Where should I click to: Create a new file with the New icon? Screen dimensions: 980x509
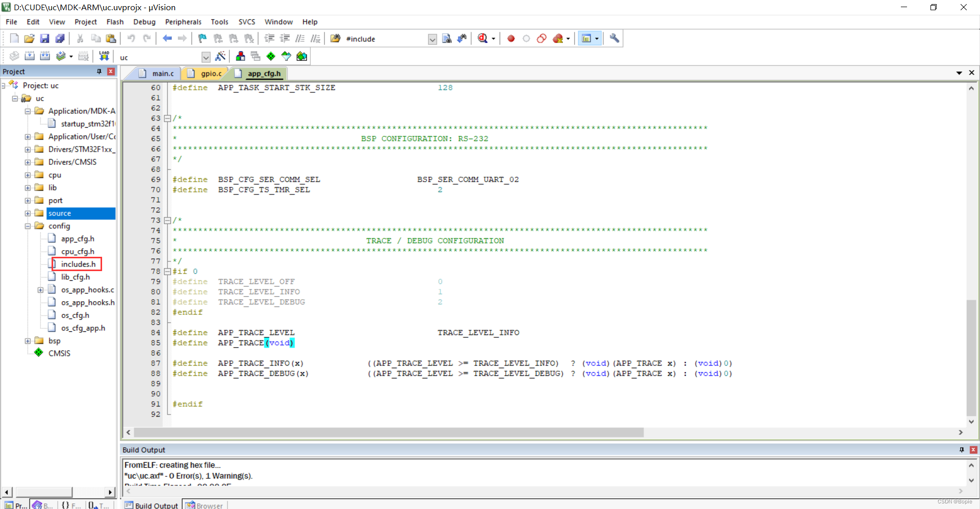(14, 38)
